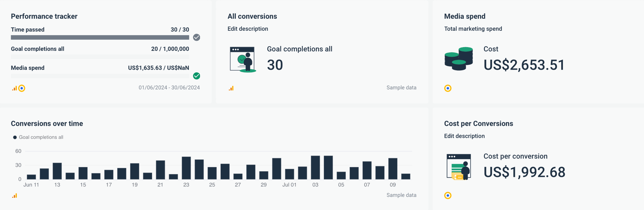Screen dimensions: 644x210
Task: Click the gray checkmark beside Time passed progress
Action: coord(196,38)
